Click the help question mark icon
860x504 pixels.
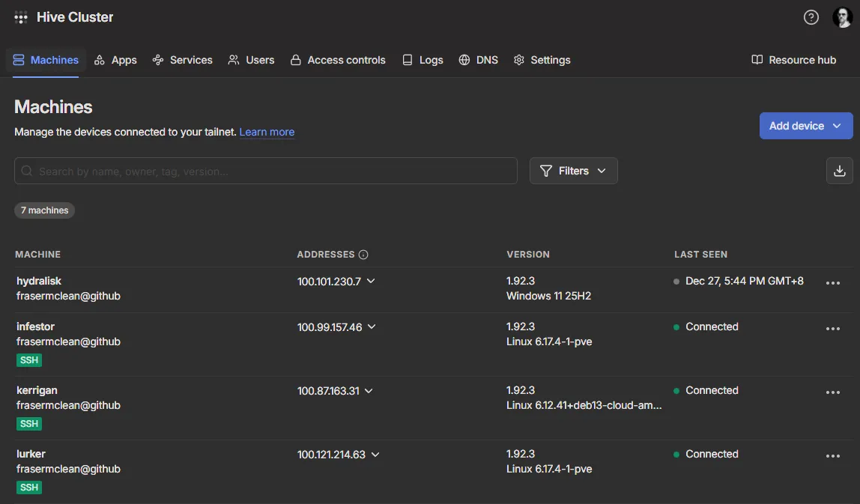811,17
